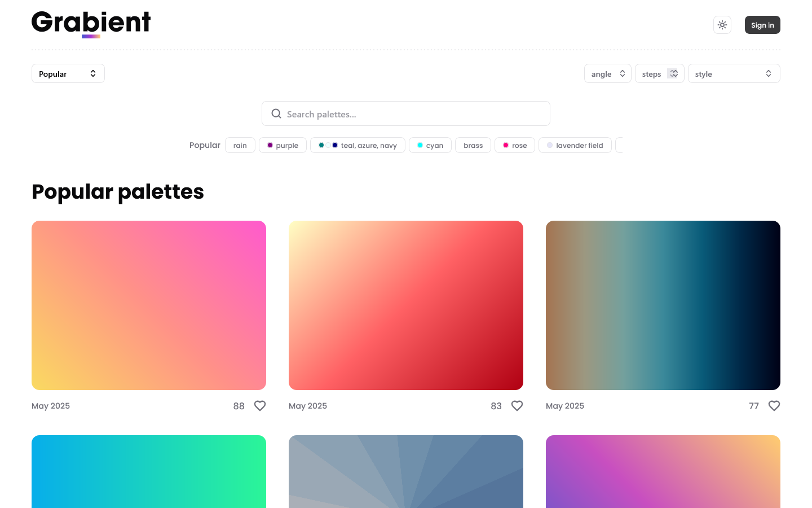Click the Sign in button
The width and height of the screenshot is (812, 508).
click(x=762, y=25)
